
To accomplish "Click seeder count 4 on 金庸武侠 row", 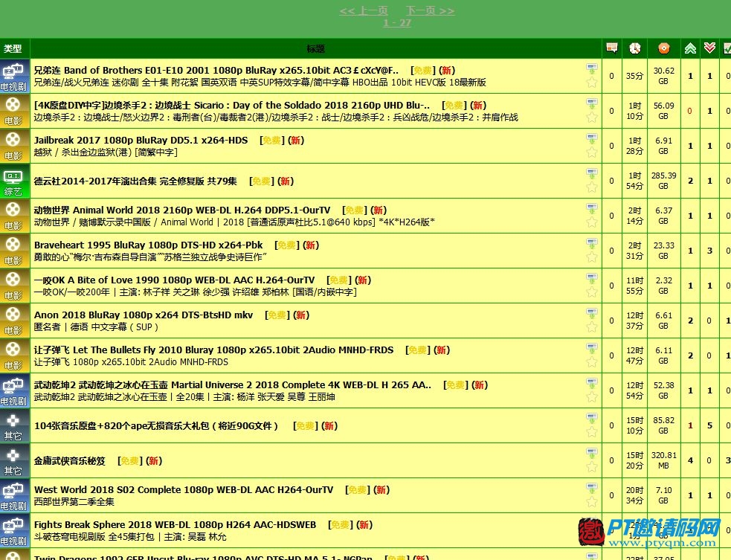I will point(690,460).
